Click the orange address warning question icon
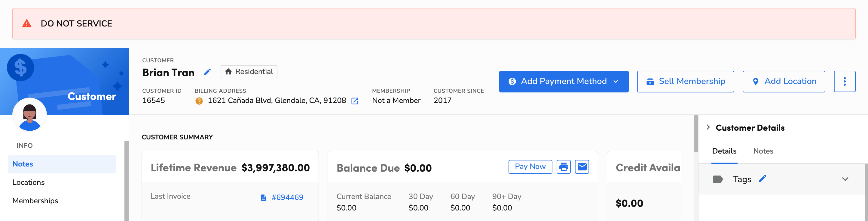This screenshot has height=221, width=868. pos(199,101)
